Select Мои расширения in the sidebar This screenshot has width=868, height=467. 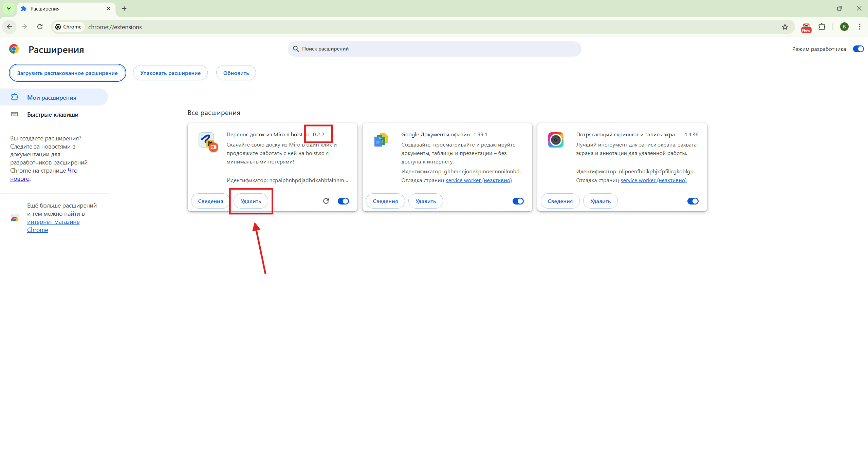[52, 98]
